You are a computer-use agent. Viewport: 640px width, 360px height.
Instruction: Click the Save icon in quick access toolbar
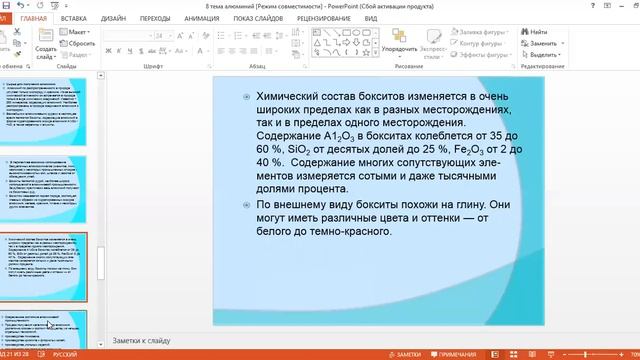[x=6, y=6]
